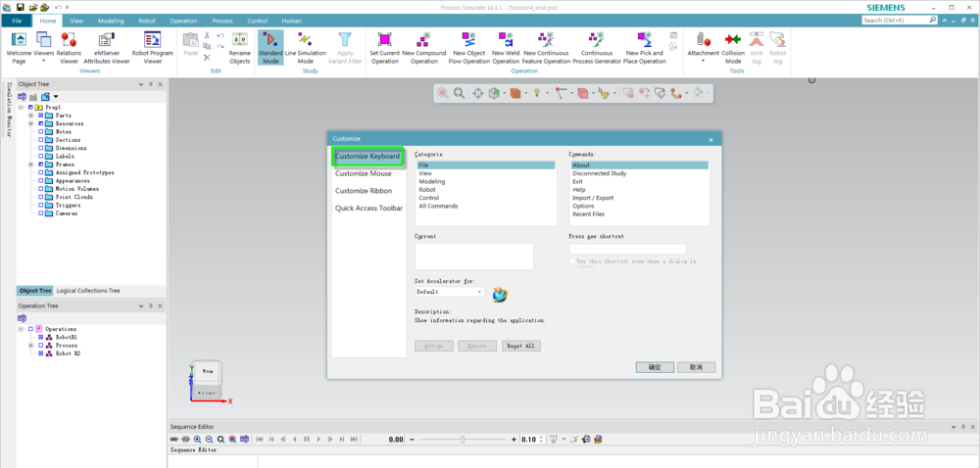
Task: Select Customize Ribbon in Customize dialog
Action: click(364, 191)
